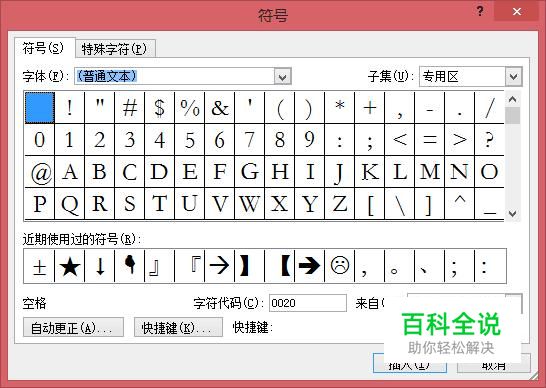Select the at sign @ symbol
546x388 pixels.
click(x=40, y=172)
